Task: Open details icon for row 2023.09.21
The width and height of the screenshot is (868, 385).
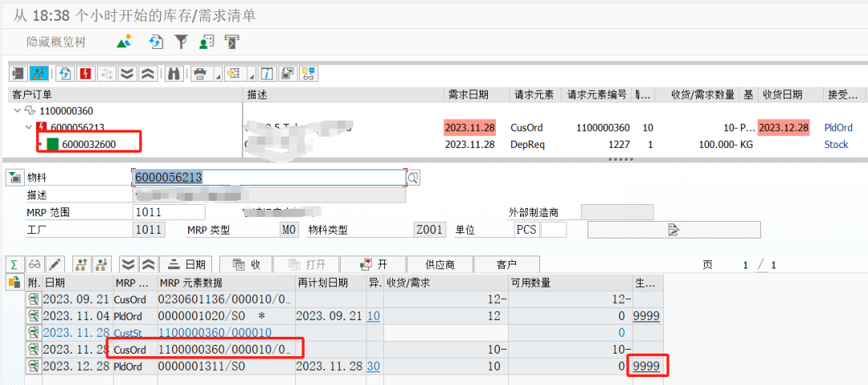Action: (34, 299)
